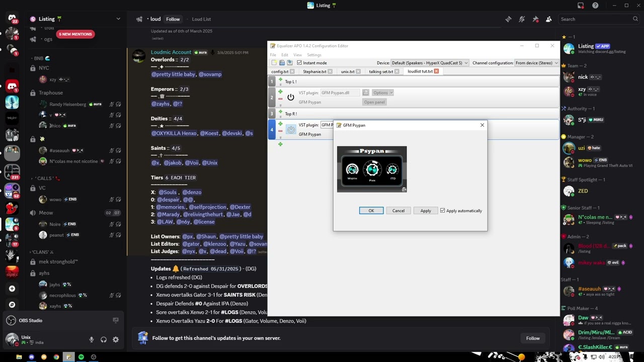The height and width of the screenshot is (362, 644).
Task: Open Device dropdown in Equalizer APO
Action: coord(430,63)
